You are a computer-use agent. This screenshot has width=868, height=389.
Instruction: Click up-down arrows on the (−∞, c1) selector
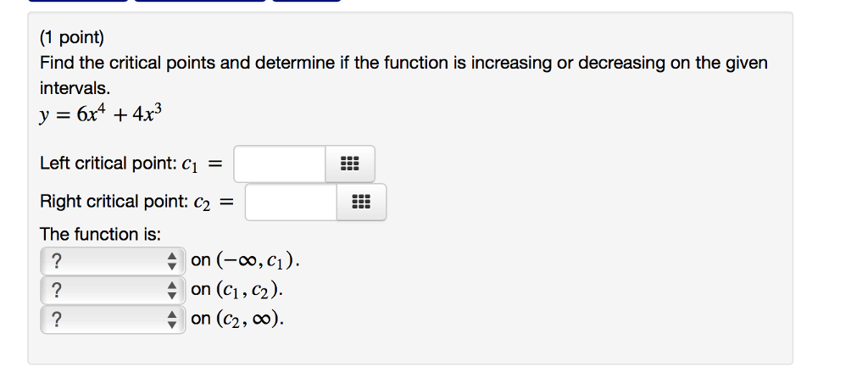pyautogui.click(x=173, y=261)
